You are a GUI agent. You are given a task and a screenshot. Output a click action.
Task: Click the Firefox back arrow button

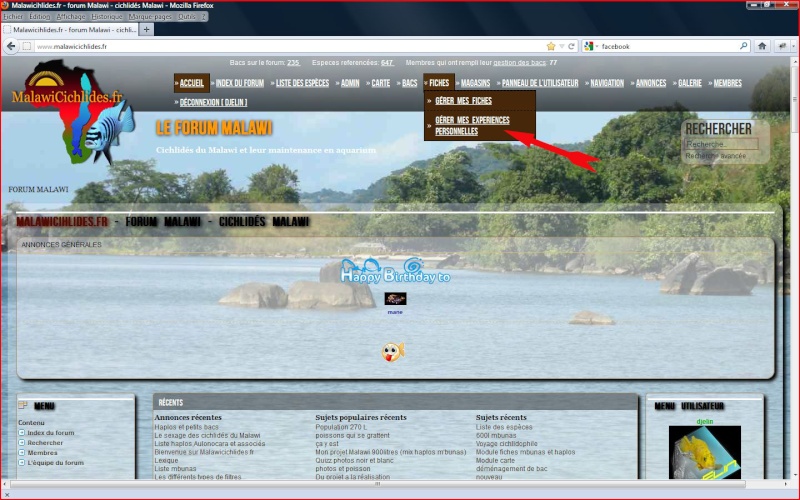pos(11,46)
